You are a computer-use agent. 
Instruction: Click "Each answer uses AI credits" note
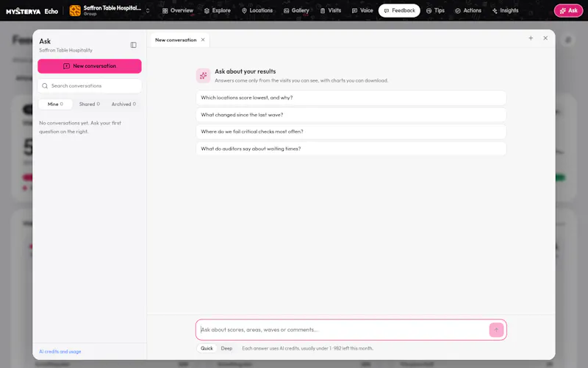click(307, 348)
